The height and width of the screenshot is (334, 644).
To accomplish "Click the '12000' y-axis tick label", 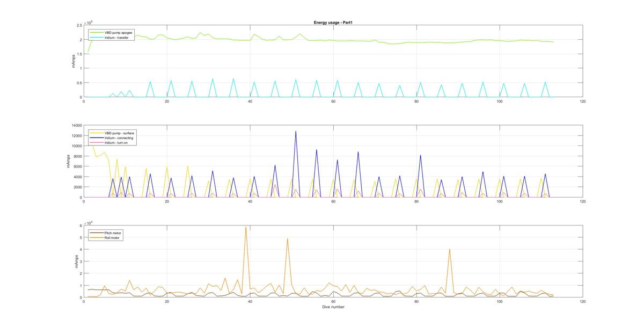I will tap(76, 136).
